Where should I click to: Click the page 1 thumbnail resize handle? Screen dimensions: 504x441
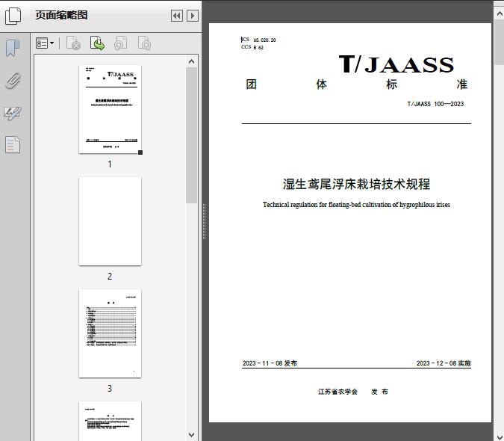[140, 152]
